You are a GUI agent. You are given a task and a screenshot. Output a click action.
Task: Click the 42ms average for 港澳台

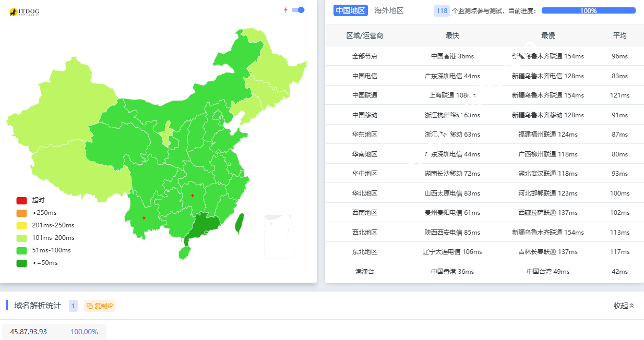(x=620, y=271)
